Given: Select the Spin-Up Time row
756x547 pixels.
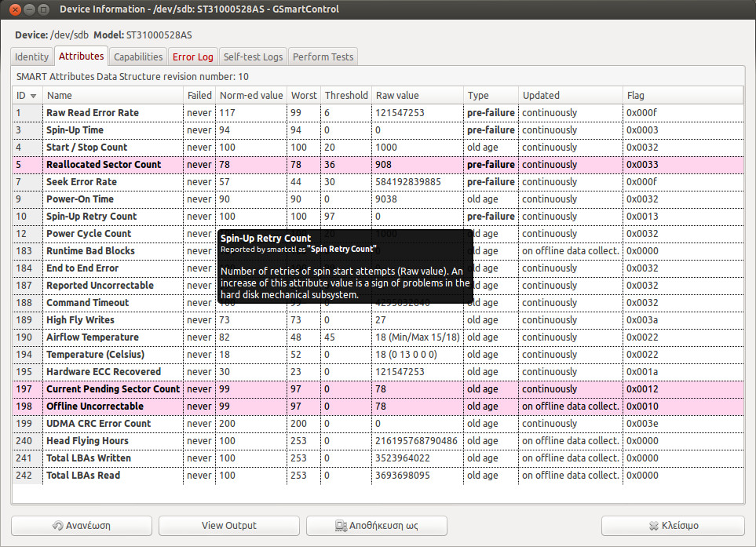Looking at the screenshot, I should (x=378, y=130).
